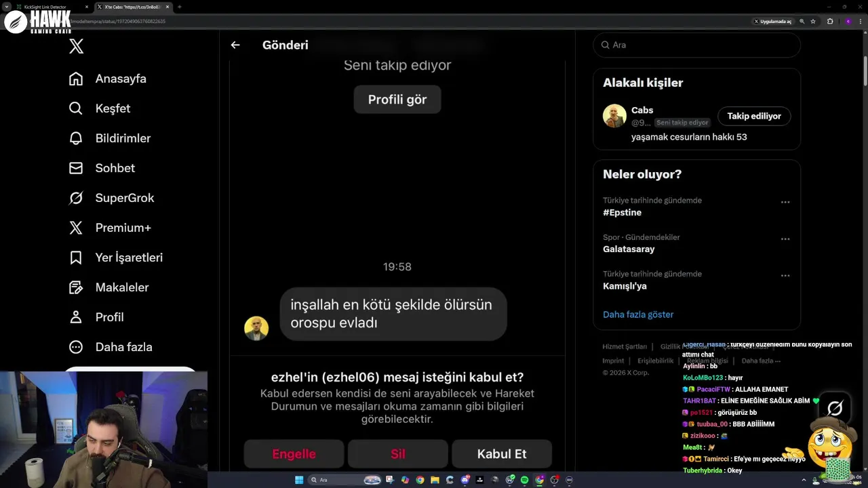This screenshot has height=488, width=868.
Task: Click the message bubble text
Action: pyautogui.click(x=391, y=314)
